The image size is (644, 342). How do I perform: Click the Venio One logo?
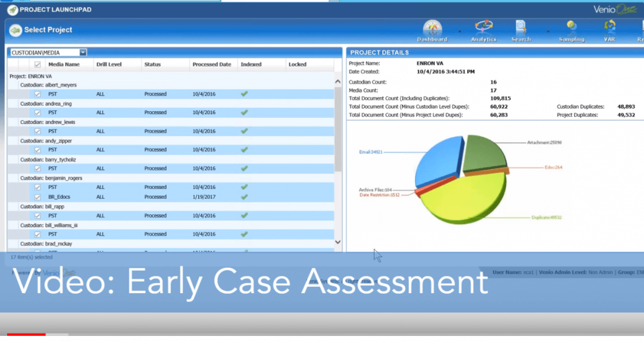point(614,9)
